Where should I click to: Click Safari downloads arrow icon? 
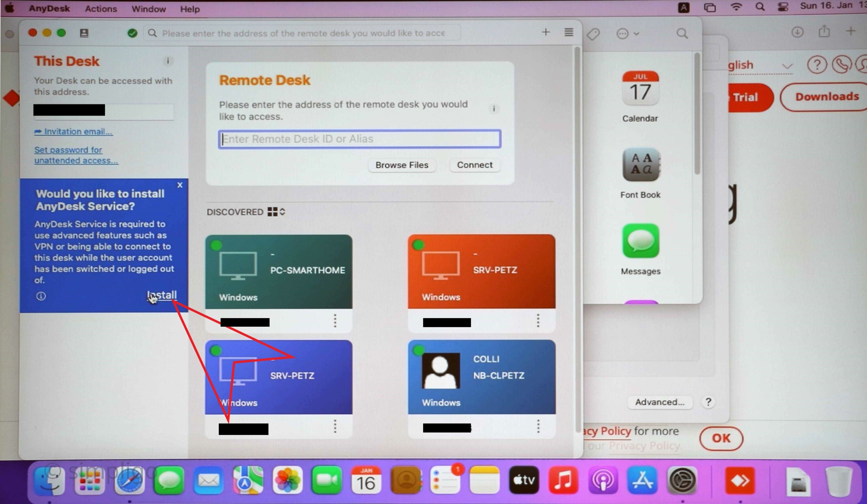pos(797,32)
